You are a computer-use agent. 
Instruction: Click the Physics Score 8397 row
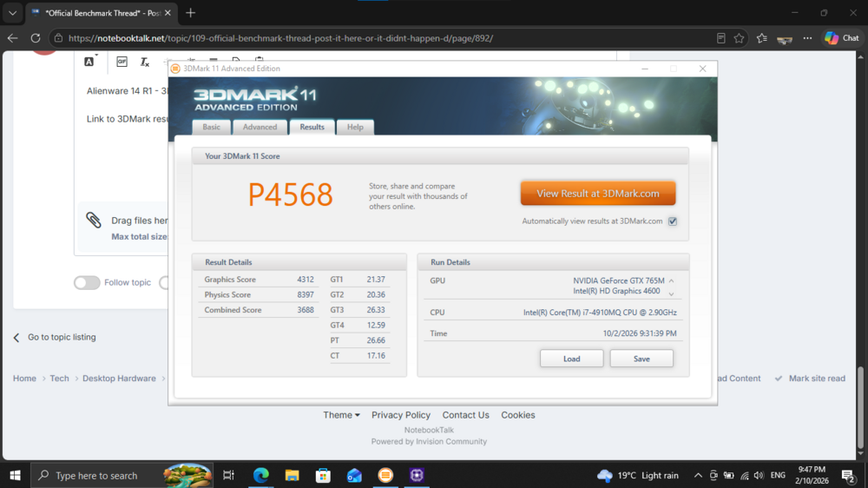pyautogui.click(x=259, y=294)
